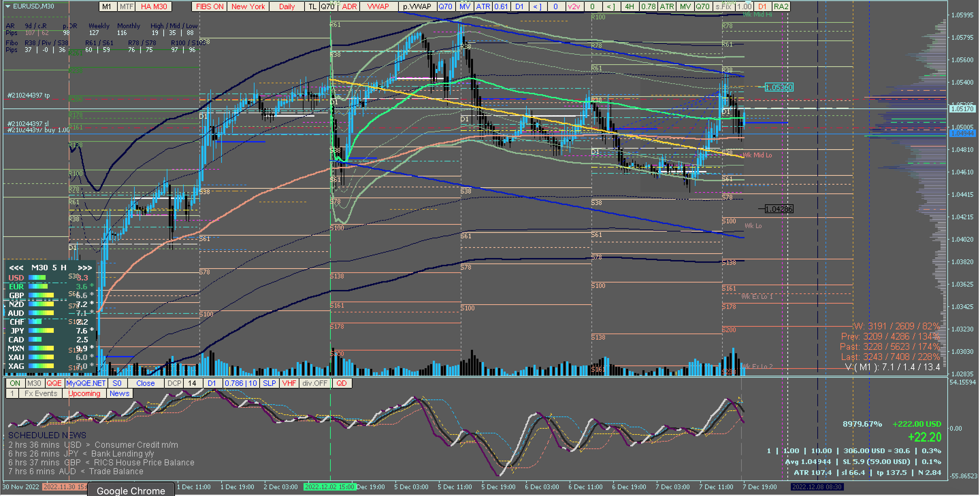Click the red QQE button

[x=54, y=383]
